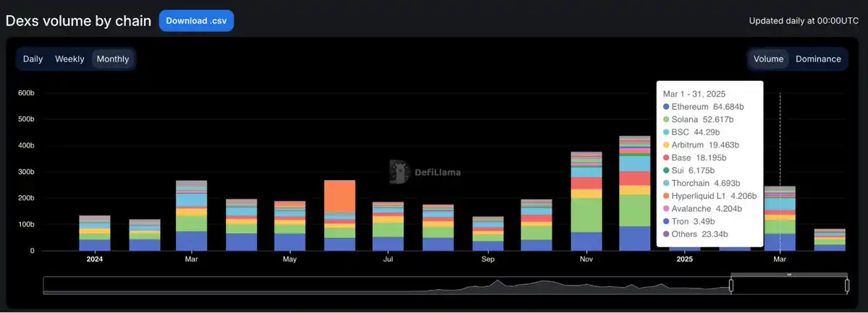Click the right handle of range slider

pyautogui.click(x=846, y=286)
